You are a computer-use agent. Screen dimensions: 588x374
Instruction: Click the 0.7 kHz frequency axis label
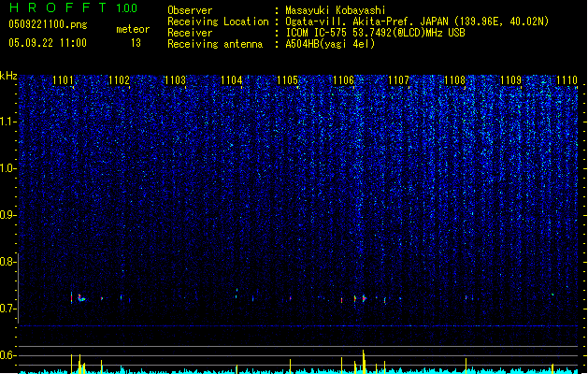point(7,309)
